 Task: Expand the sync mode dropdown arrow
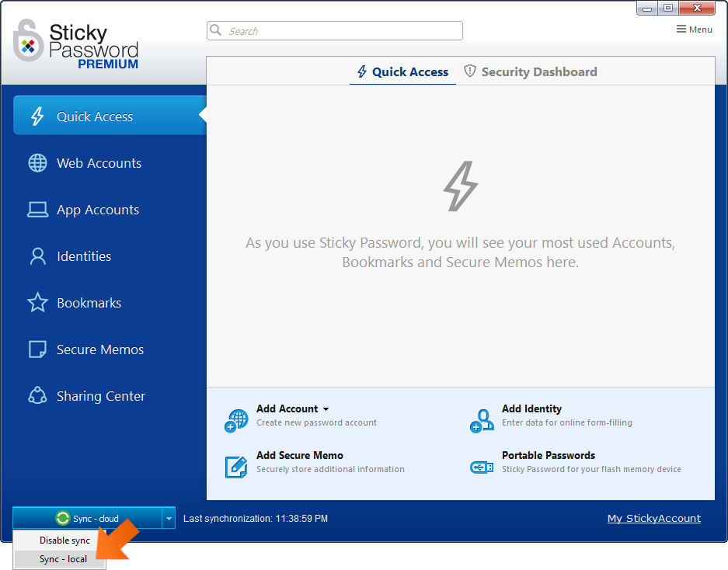point(169,518)
